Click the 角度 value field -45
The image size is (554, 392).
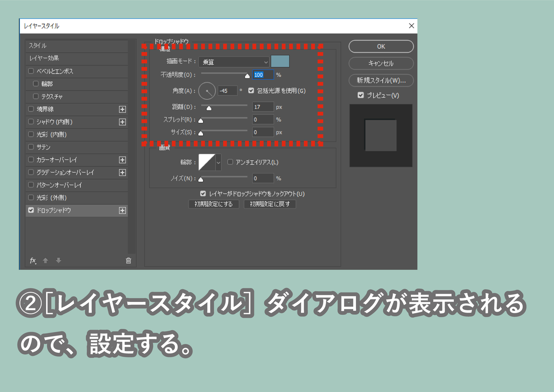228,91
